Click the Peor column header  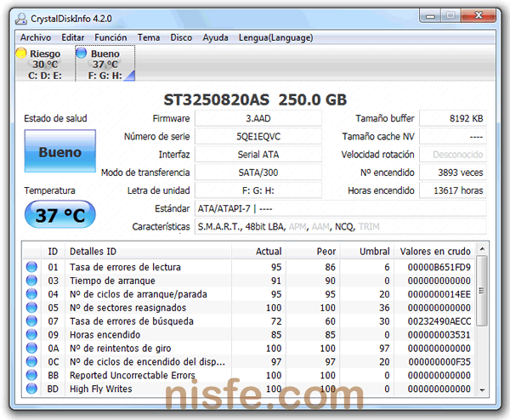313,252
